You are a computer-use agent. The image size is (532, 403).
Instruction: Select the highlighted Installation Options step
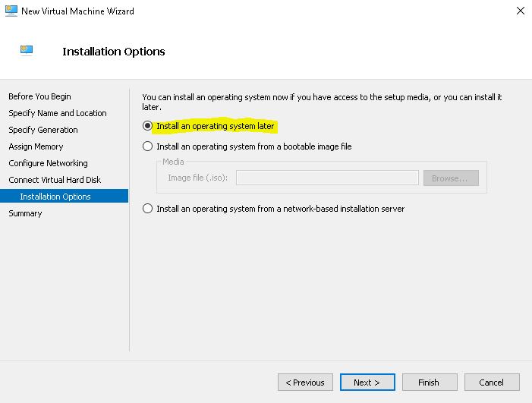(55, 197)
